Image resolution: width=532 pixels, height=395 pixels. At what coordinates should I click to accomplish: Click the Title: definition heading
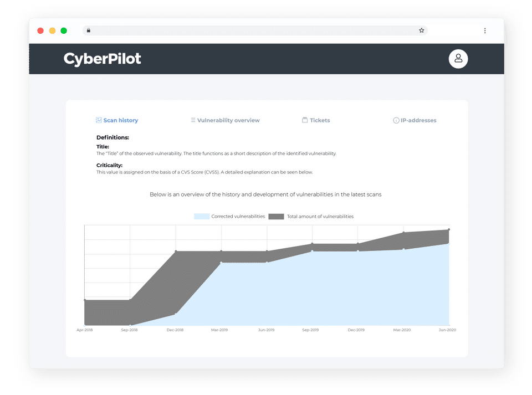103,147
